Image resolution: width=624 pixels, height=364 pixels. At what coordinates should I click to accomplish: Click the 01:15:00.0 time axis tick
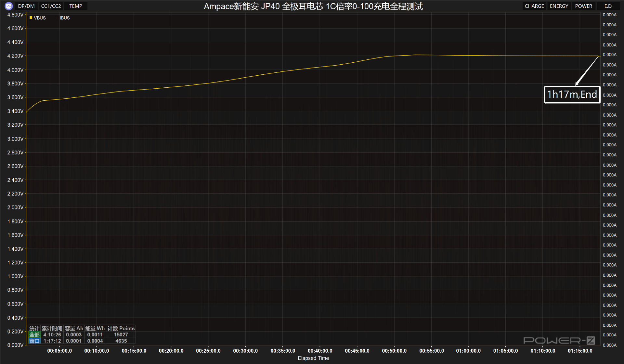point(580,351)
